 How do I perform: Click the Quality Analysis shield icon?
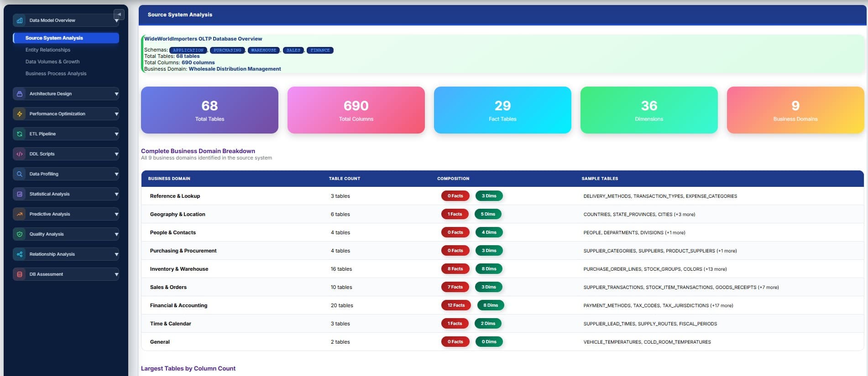20,234
